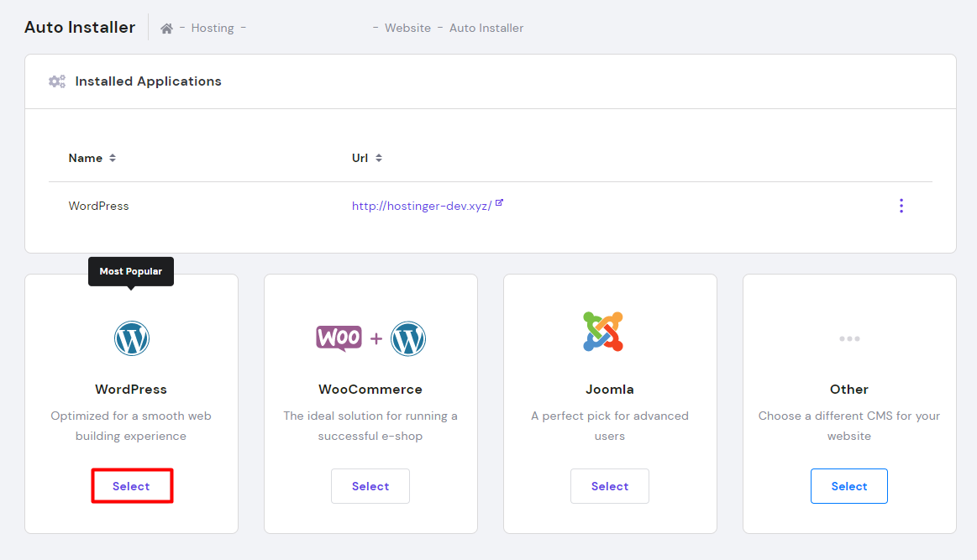Click WordPress logo next to Woo plus sign
The height and width of the screenshot is (560, 977).
click(x=408, y=338)
